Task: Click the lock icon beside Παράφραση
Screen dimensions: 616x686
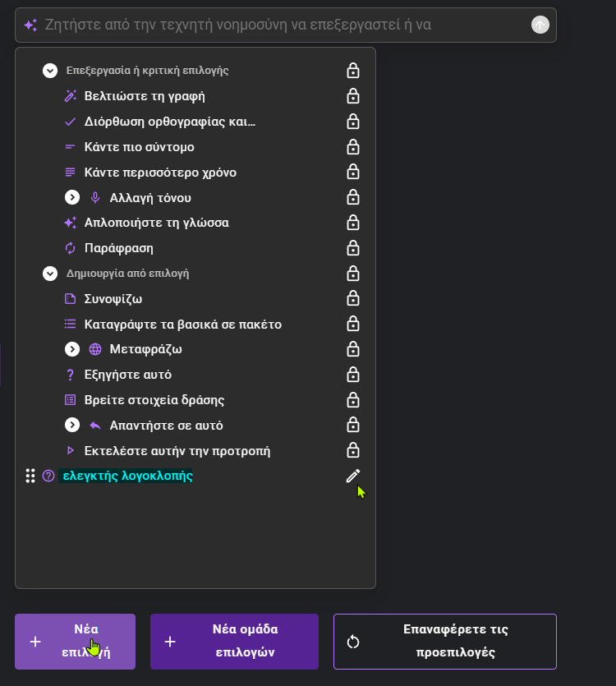Action: 353,248
